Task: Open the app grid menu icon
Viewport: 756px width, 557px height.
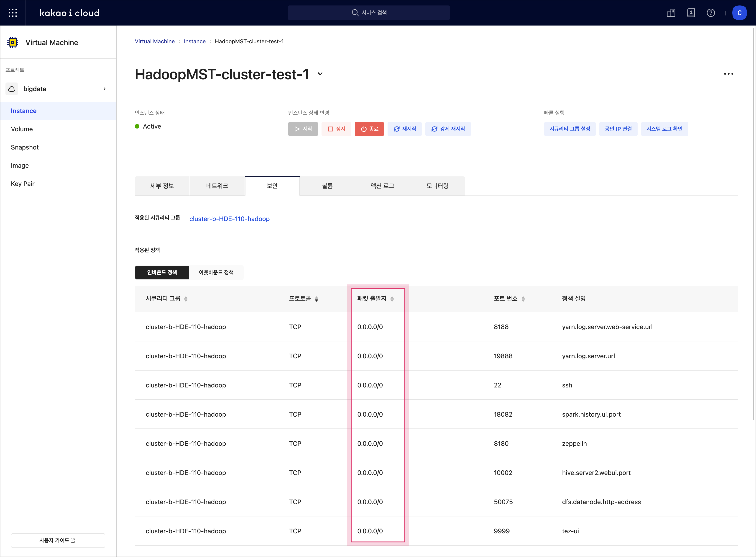Action: (x=13, y=13)
